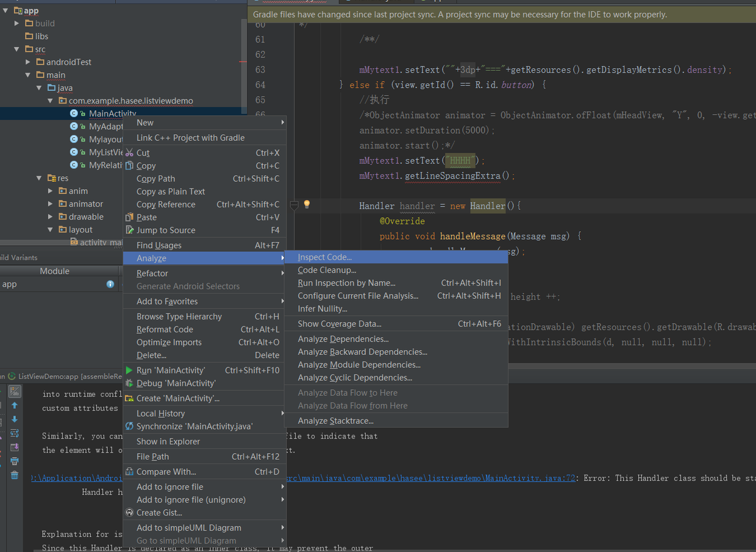Image resolution: width=756 pixels, height=552 pixels.
Task: Click the green Run 'MainActivity' menu entry
Action: click(171, 370)
